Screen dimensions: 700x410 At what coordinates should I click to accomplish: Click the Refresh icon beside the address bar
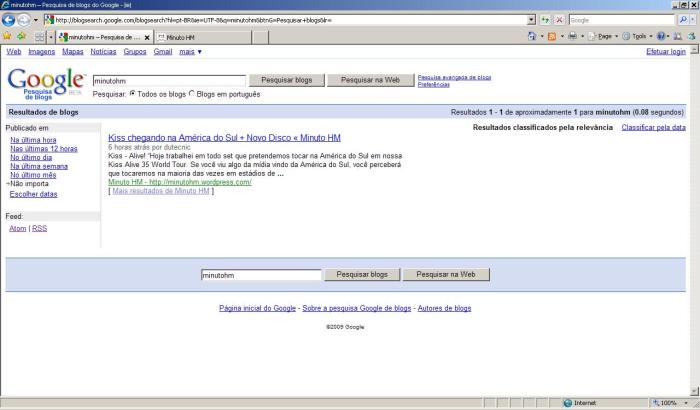545,20
